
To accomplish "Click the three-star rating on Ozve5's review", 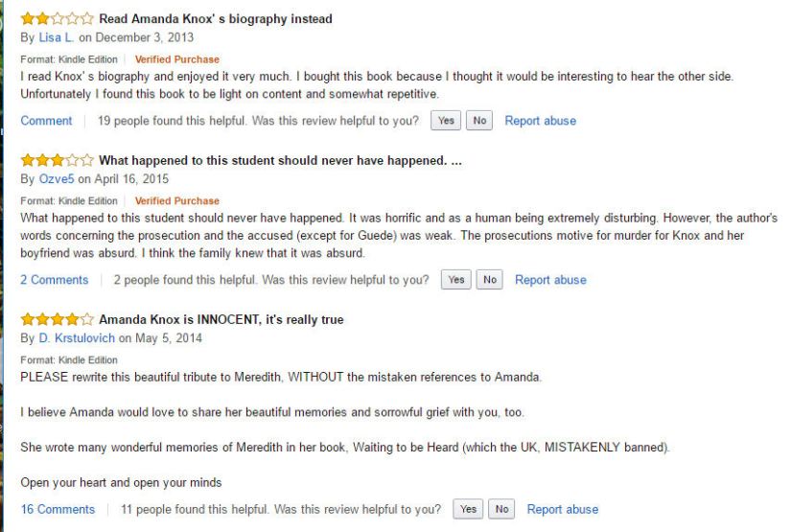I will point(58,160).
